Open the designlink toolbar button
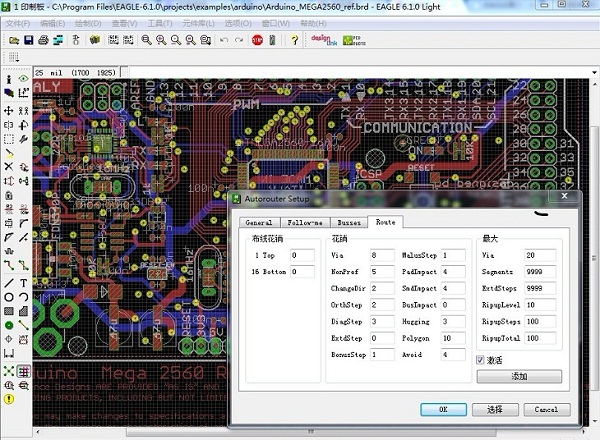This screenshot has height=440, width=600. point(324,40)
